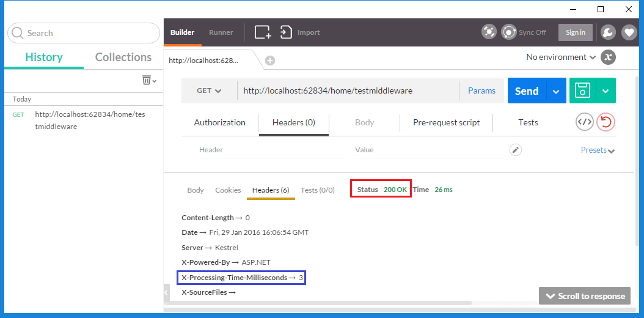Click Scroll to response button

(585, 296)
